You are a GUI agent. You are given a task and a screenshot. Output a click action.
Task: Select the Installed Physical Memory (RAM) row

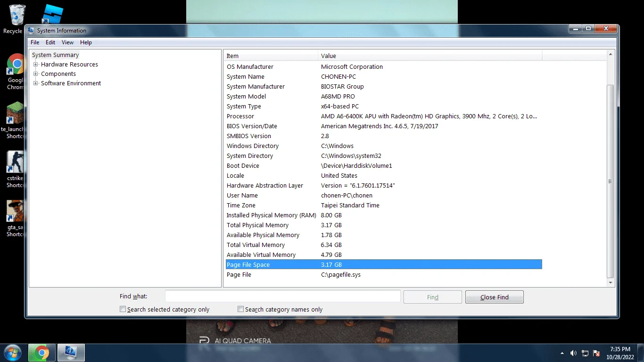[383, 215]
